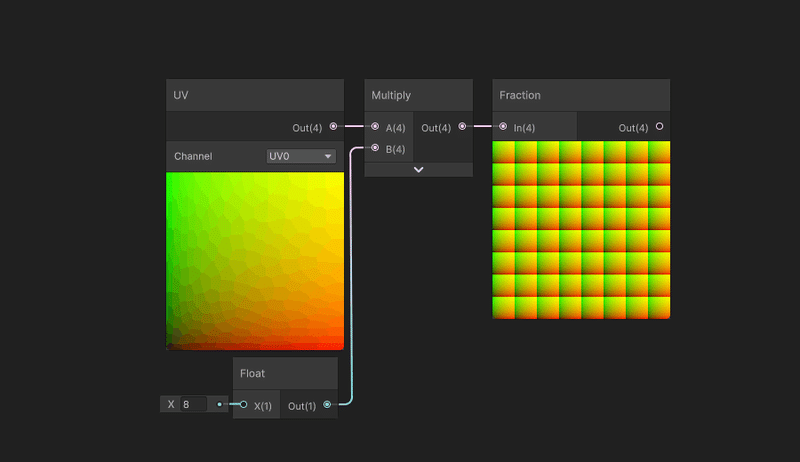Click the X value field showing 8
Viewport: 800px width, 462px height.
pos(193,404)
